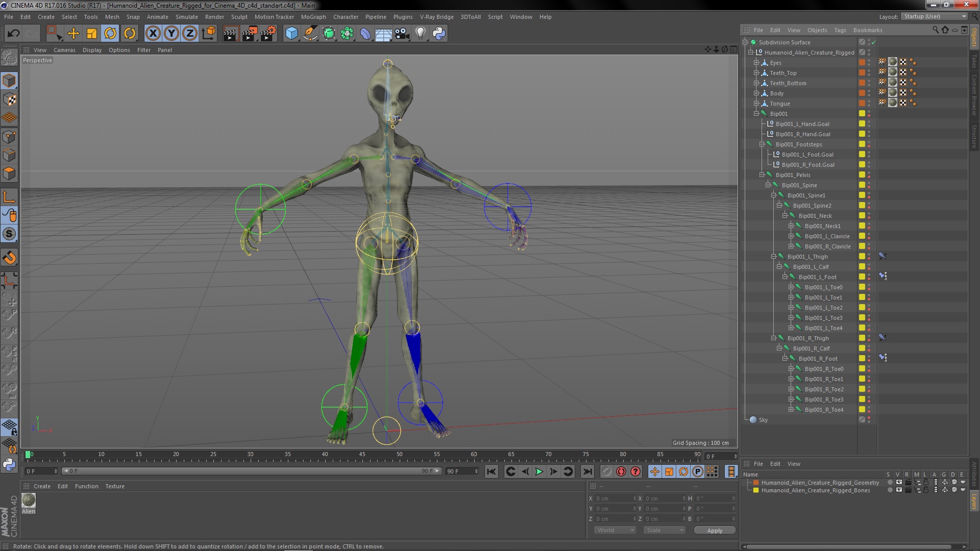Image resolution: width=980 pixels, height=551 pixels.
Task: Collapse Bip001_R_Thigh node
Action: tap(774, 338)
